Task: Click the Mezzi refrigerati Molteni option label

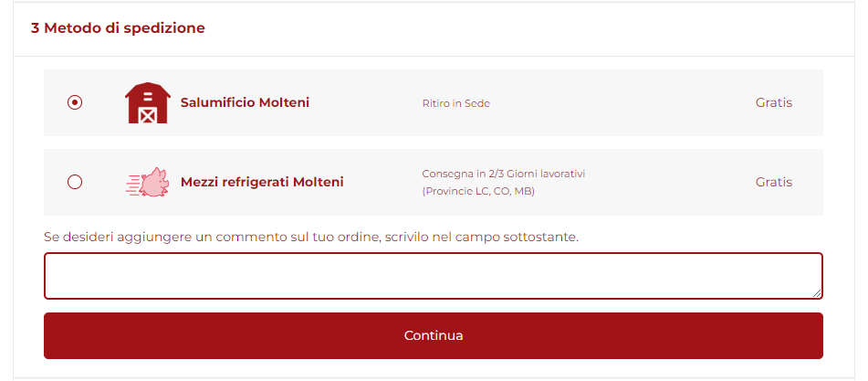Action: [x=262, y=182]
